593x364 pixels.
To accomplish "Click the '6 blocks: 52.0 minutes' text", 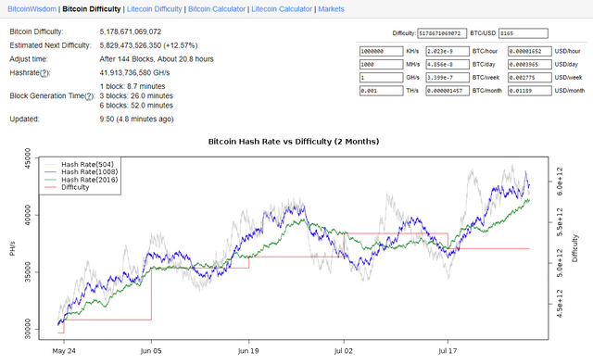I will 136,106.
